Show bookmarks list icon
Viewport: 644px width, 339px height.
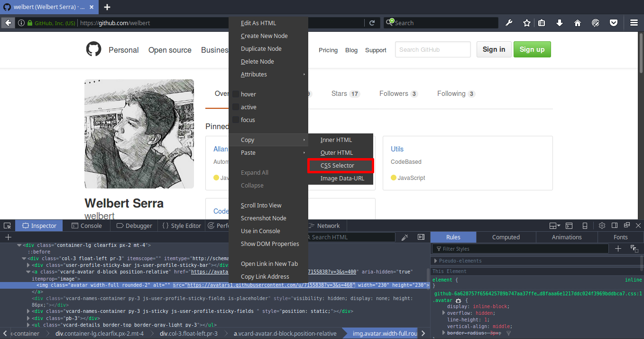coord(542,23)
